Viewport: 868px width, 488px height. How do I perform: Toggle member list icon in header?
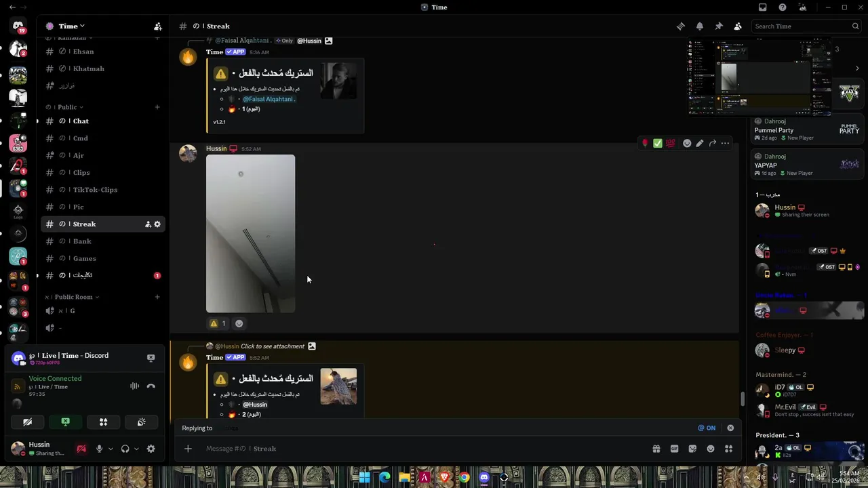(x=738, y=26)
